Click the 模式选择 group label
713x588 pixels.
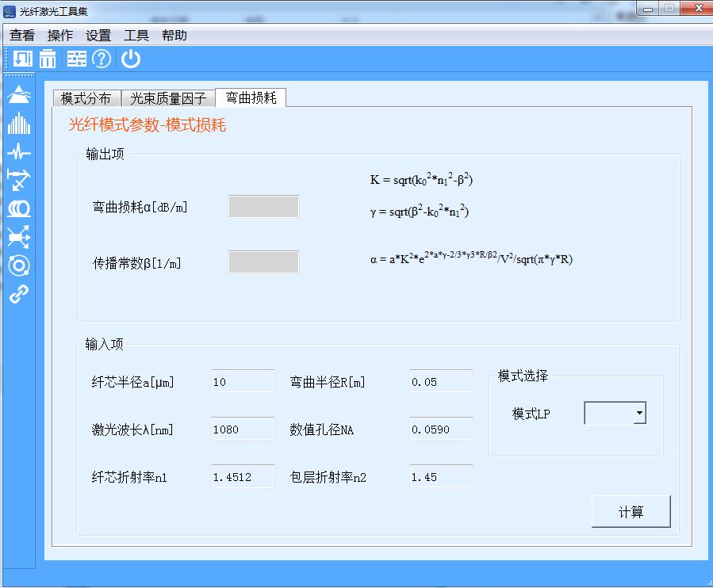click(523, 376)
